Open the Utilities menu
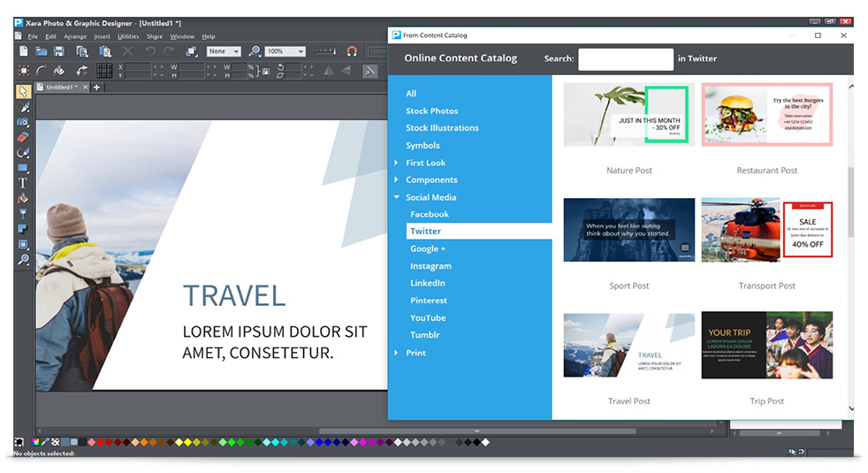The image size is (868, 473). click(x=128, y=36)
